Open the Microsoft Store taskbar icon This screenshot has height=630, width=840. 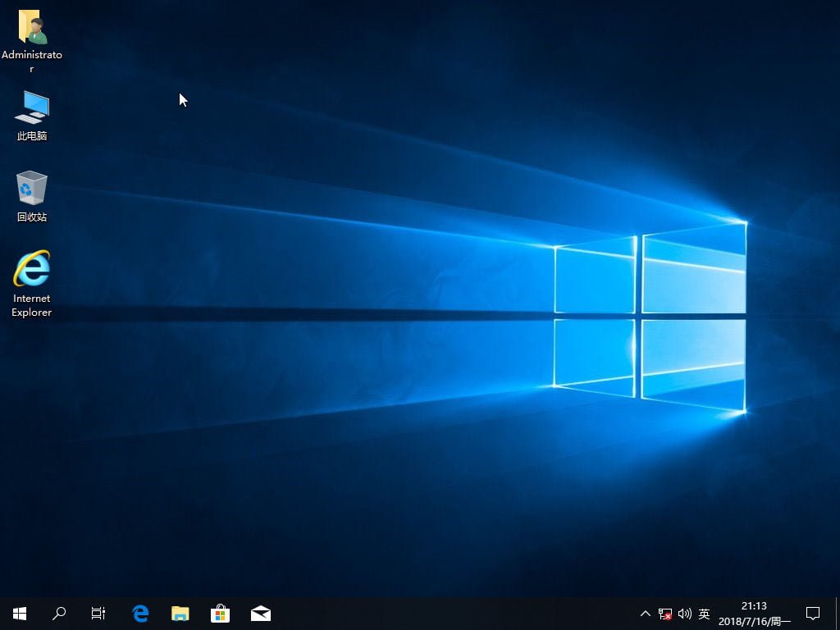pyautogui.click(x=220, y=614)
